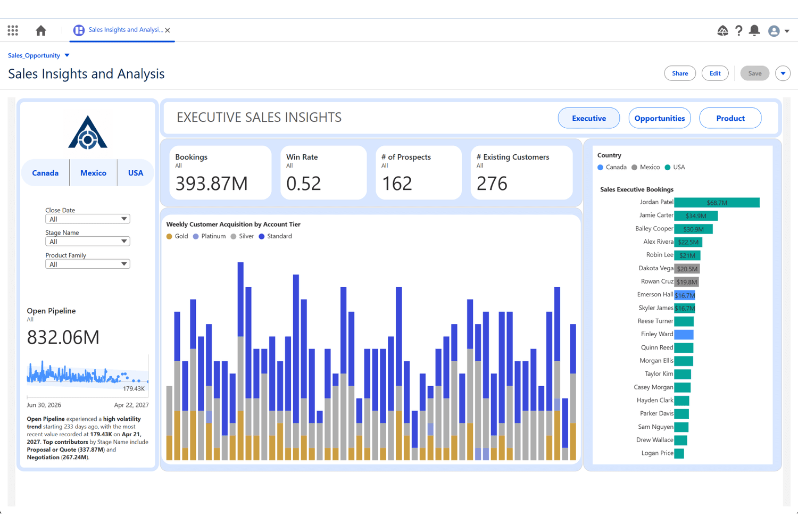
Task: Select Skyler James's $16.7M bar
Action: tap(685, 308)
